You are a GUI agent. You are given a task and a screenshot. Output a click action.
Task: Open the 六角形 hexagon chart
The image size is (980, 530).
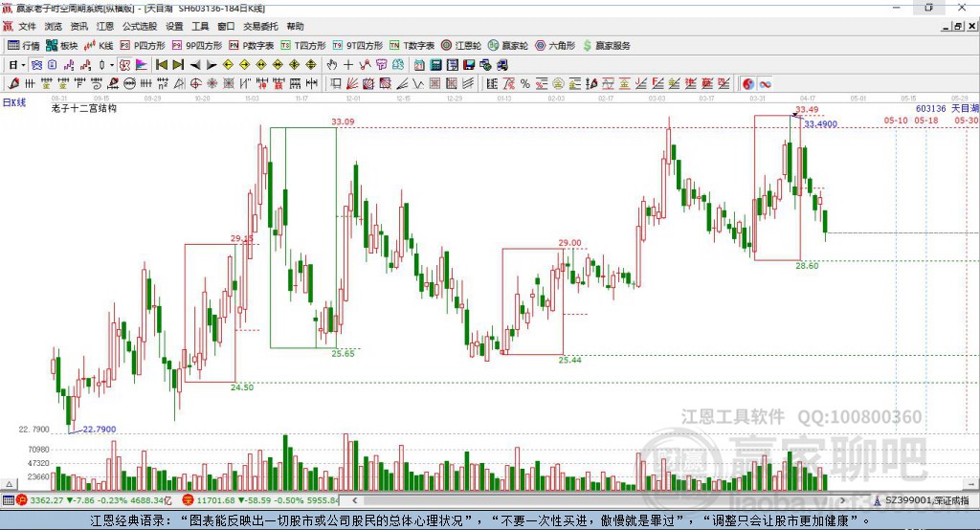coord(555,46)
